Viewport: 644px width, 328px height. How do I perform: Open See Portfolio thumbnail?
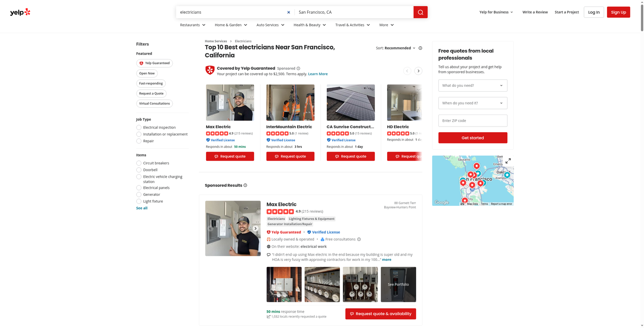[398, 285]
